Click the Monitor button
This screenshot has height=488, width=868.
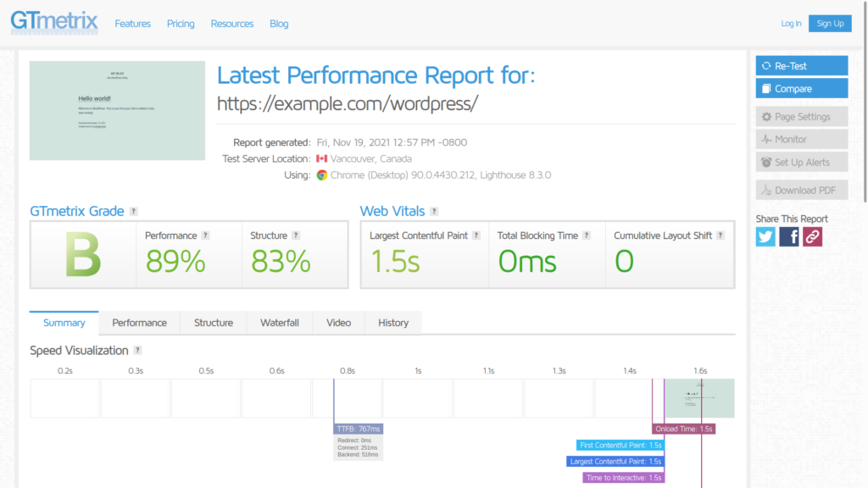pyautogui.click(x=802, y=140)
